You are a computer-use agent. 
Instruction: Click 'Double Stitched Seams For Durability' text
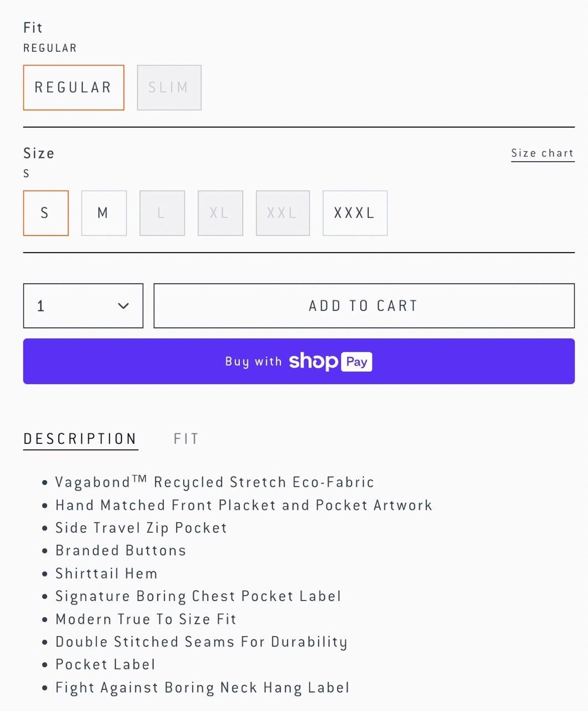[201, 642]
